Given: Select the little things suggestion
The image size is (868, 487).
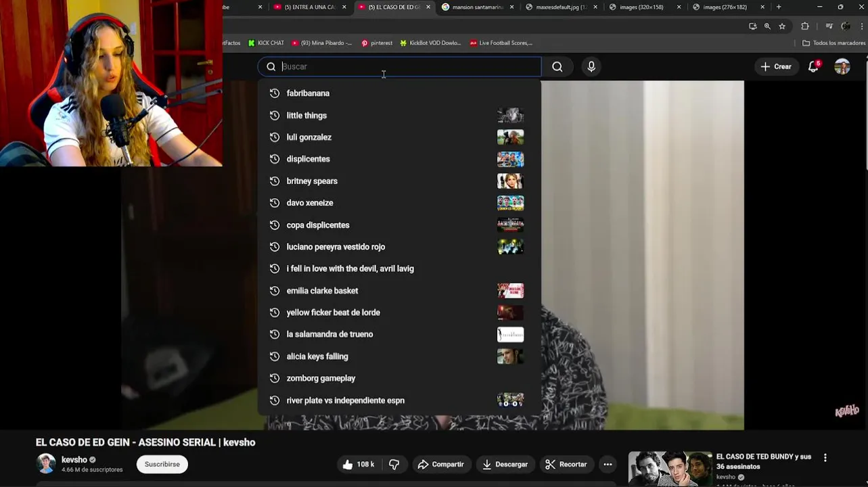Looking at the screenshot, I should pos(399,116).
